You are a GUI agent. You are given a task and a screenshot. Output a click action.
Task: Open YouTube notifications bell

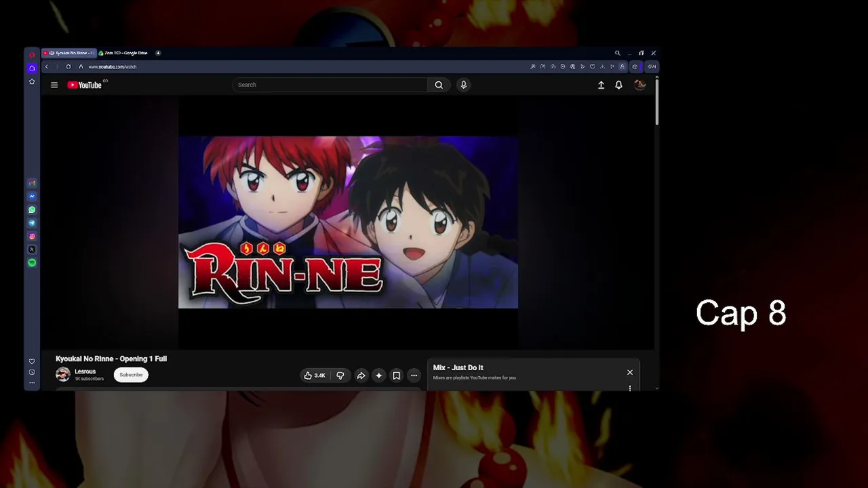click(618, 85)
